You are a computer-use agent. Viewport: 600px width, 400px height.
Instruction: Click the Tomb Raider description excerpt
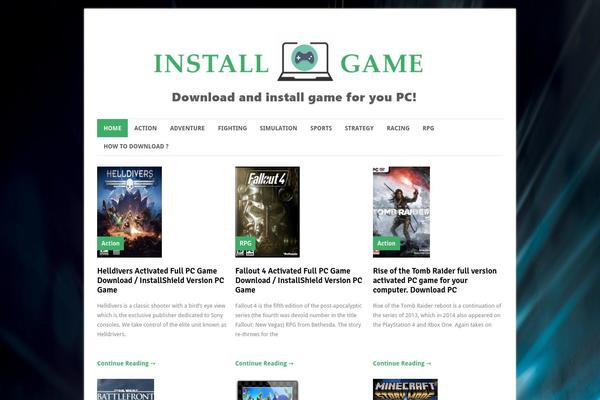[437, 315]
